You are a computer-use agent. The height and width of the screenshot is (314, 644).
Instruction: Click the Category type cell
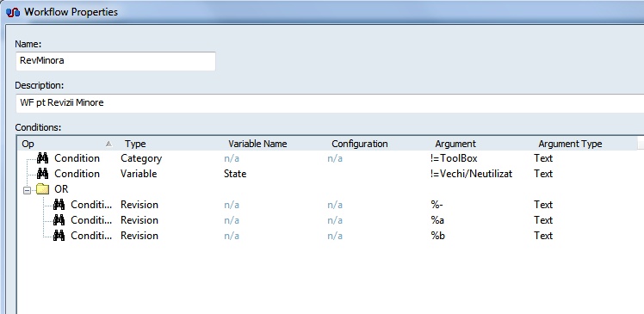[x=141, y=158]
